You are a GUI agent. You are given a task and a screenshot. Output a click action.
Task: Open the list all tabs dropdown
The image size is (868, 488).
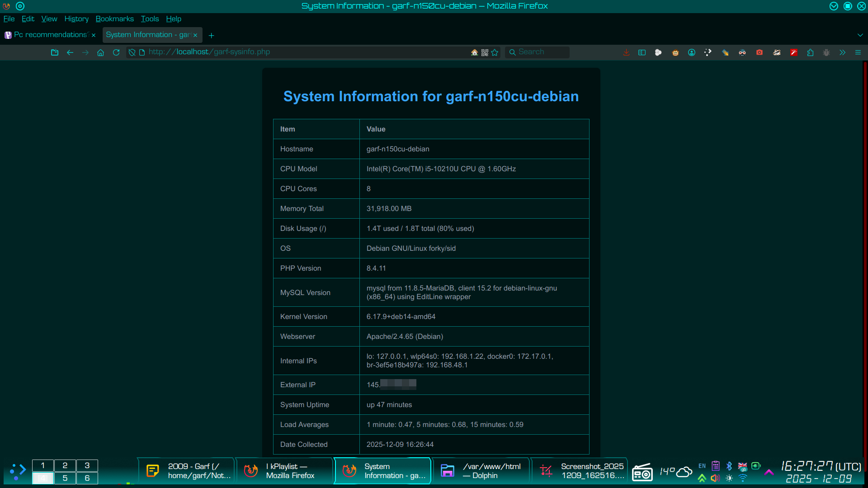click(860, 35)
